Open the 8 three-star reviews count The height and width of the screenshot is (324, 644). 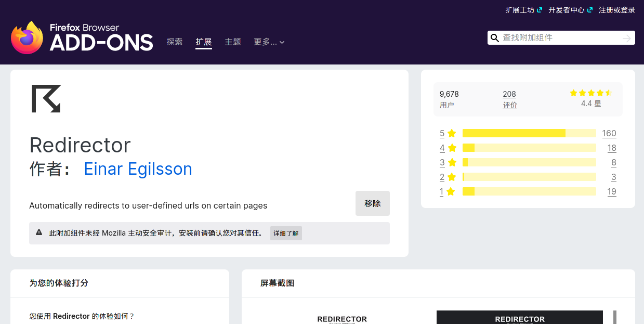pos(614,162)
